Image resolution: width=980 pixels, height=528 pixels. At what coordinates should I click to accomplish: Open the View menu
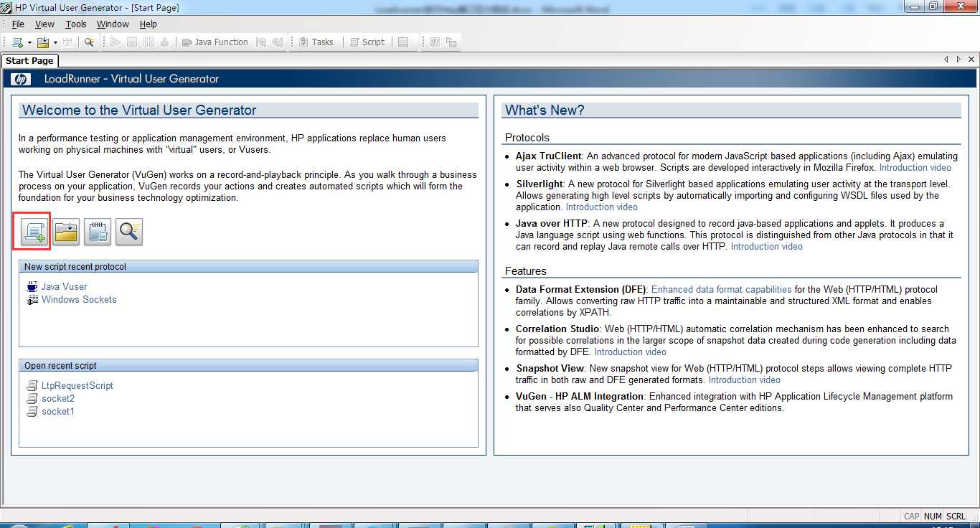[44, 24]
